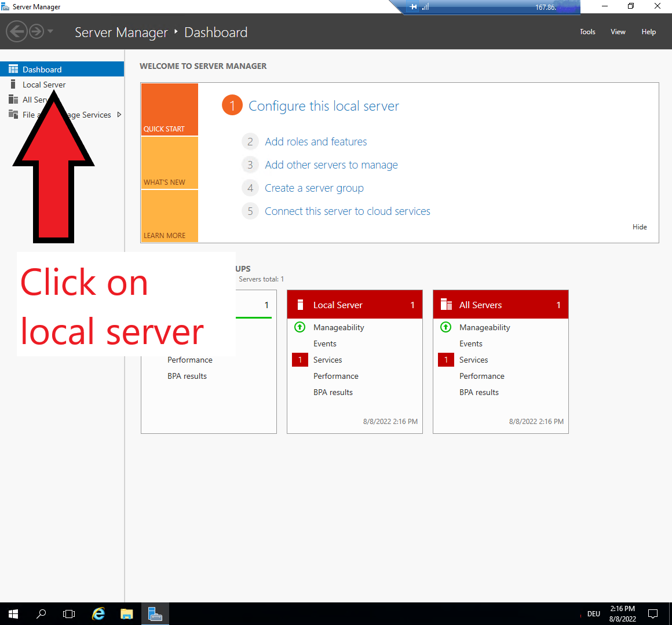The height and width of the screenshot is (625, 672).
Task: Click BPA results in All Servers tile
Action: coord(479,392)
